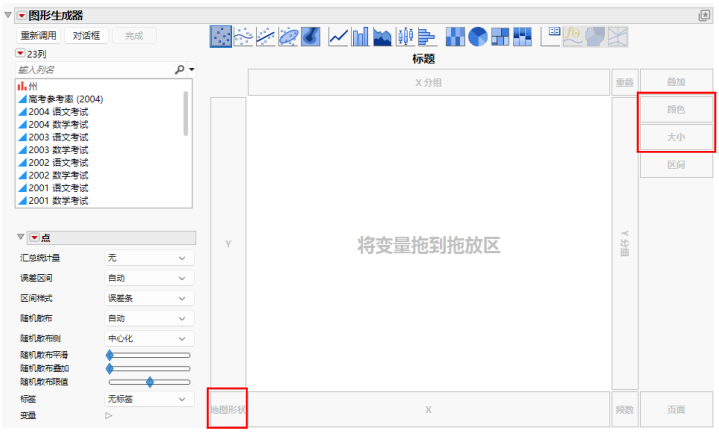Click the 颜色 drop zone

click(676, 110)
